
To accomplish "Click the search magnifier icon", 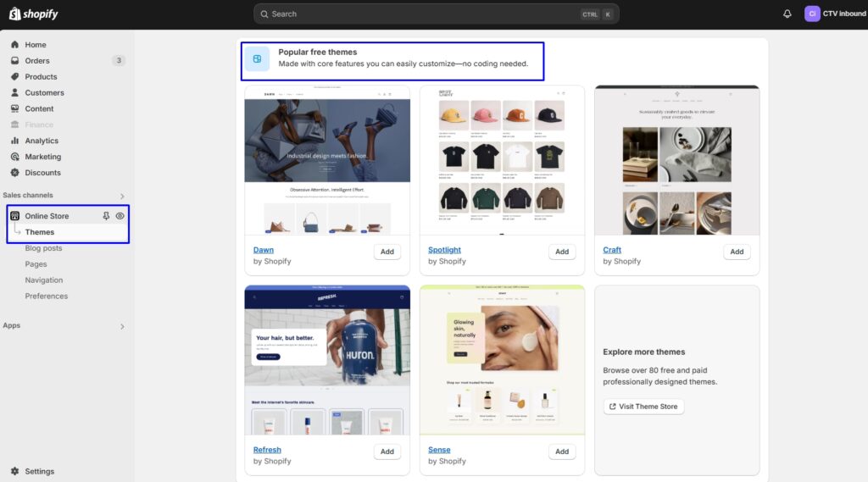I will pyautogui.click(x=264, y=14).
